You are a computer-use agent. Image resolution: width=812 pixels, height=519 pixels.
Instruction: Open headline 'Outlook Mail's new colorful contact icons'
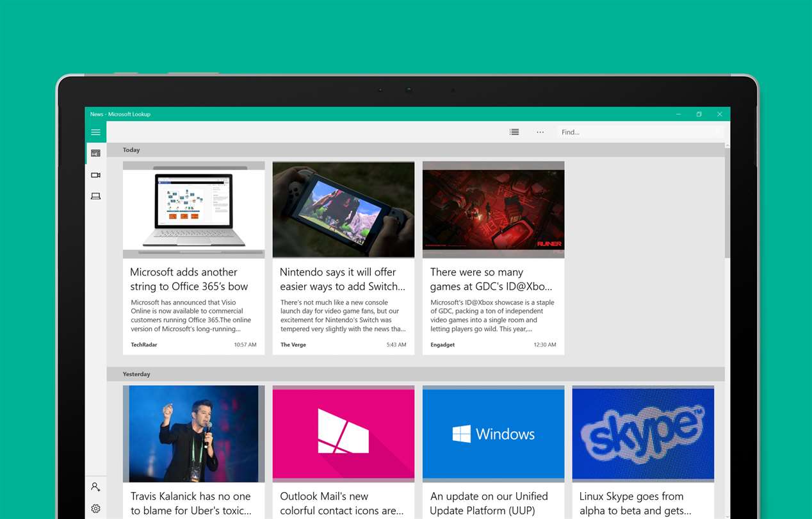pyautogui.click(x=342, y=504)
